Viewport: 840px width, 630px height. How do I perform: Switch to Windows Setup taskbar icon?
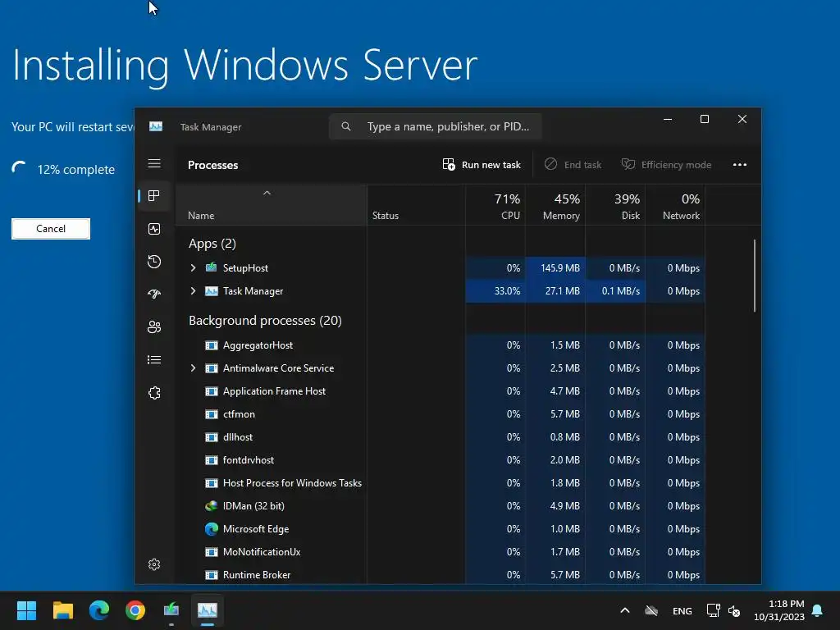pyautogui.click(x=171, y=610)
